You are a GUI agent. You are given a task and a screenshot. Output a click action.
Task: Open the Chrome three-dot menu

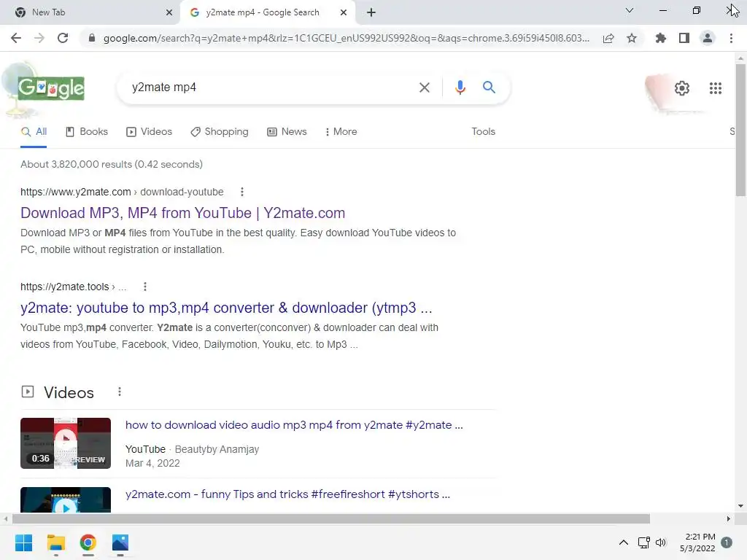pyautogui.click(x=731, y=38)
